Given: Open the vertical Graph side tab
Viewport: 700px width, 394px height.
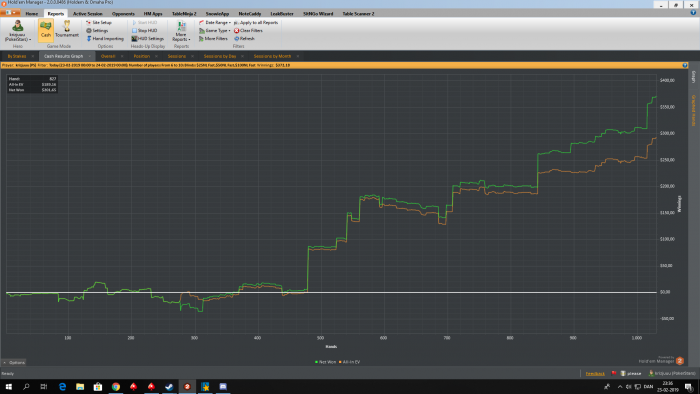Looking at the screenshot, I should click(693, 77).
